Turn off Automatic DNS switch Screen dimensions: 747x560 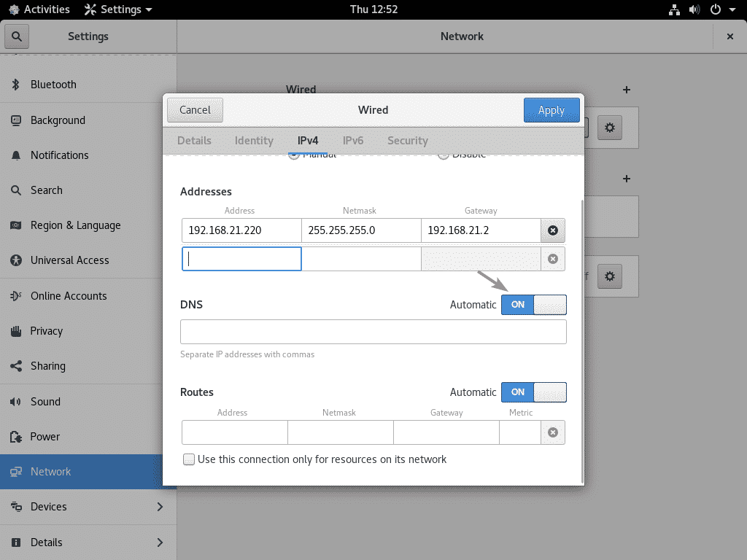tap(533, 305)
